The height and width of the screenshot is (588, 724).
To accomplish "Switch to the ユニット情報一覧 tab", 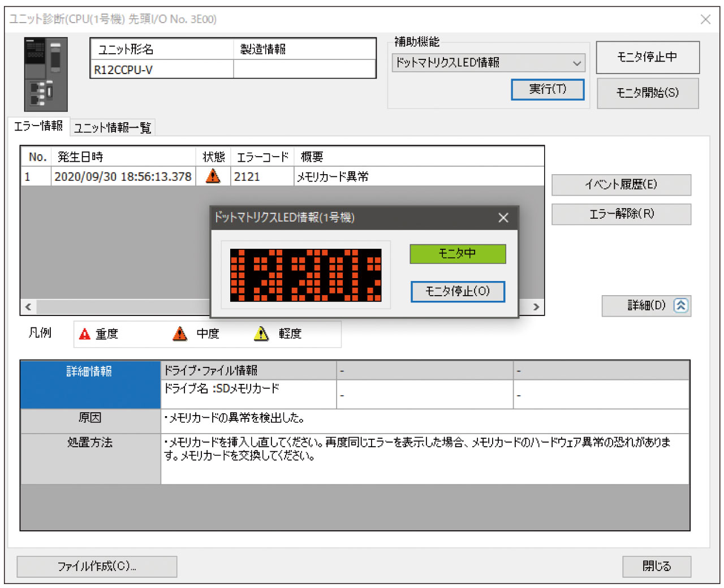I will tap(113, 128).
